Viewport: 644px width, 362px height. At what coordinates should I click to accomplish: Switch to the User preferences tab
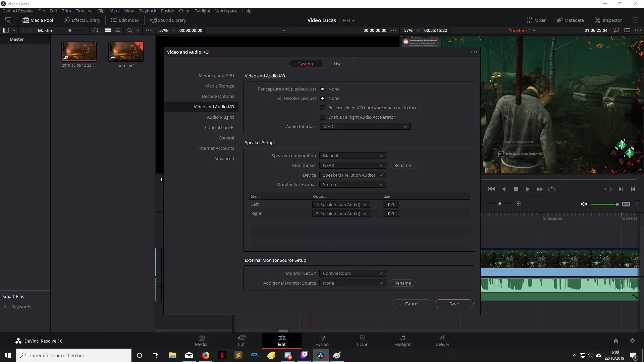click(x=338, y=64)
